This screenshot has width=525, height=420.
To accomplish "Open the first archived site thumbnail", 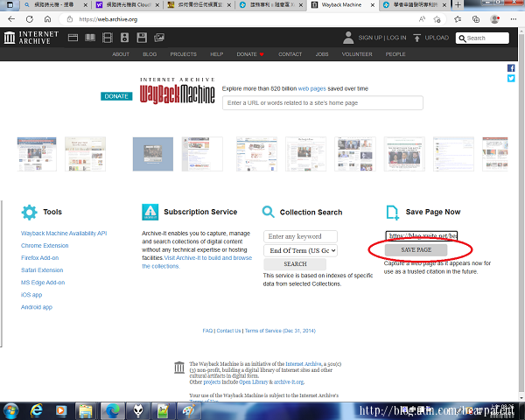I will [x=38, y=154].
